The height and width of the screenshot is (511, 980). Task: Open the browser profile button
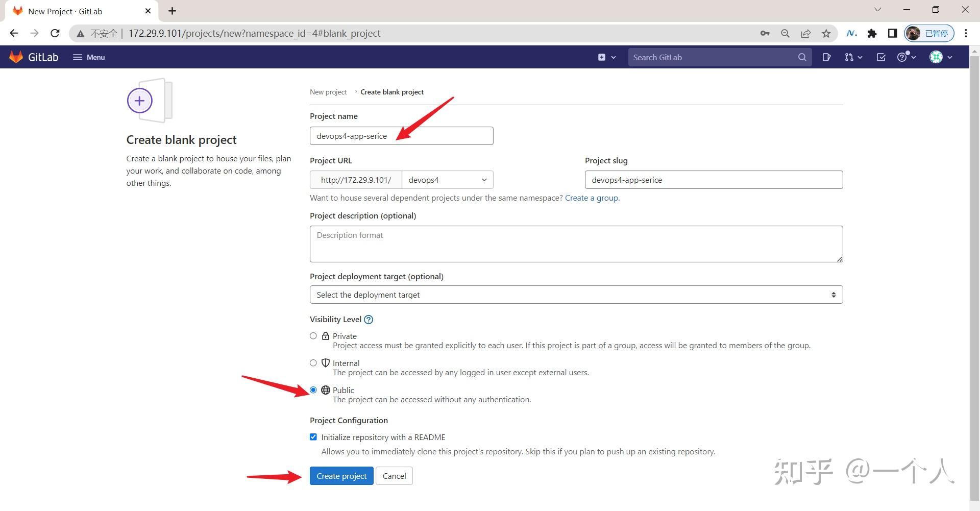(x=929, y=33)
